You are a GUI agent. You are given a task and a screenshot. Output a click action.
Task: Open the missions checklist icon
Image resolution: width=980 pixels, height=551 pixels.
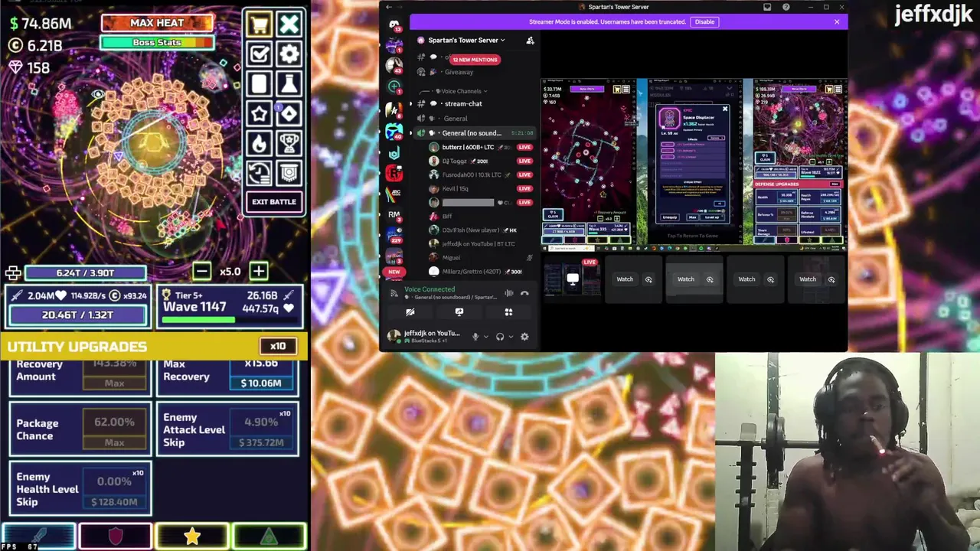pos(259,54)
